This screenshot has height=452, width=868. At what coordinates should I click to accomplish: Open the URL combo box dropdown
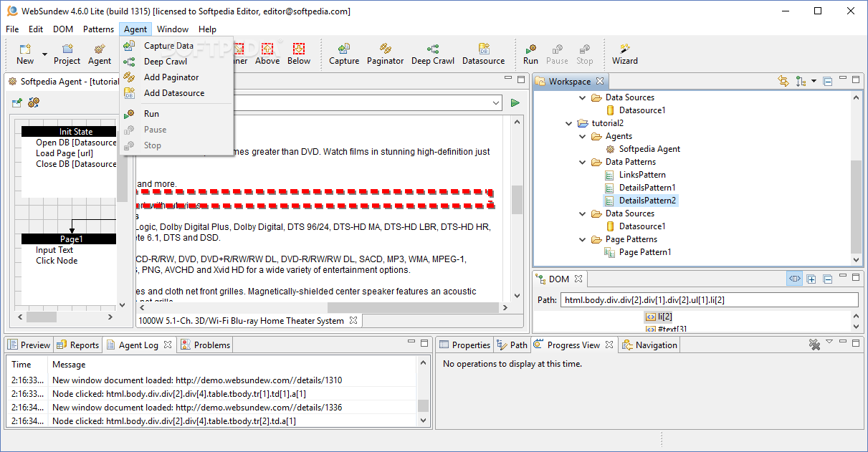point(497,103)
